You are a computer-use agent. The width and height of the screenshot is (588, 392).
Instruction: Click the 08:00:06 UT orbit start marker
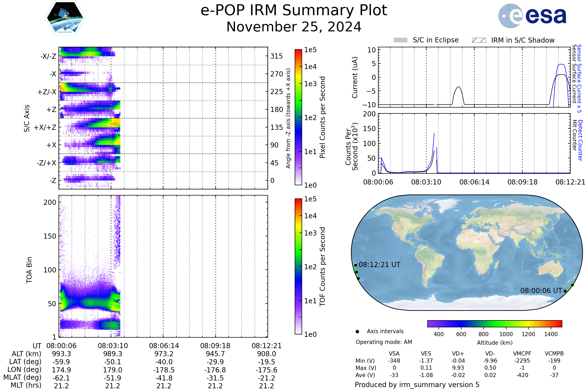click(x=565, y=291)
